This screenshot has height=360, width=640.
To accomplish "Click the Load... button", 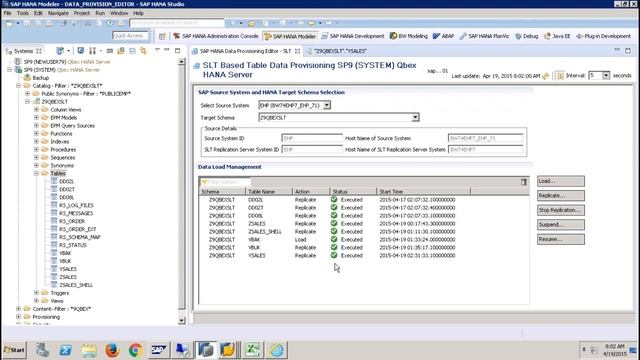I will [x=561, y=181].
